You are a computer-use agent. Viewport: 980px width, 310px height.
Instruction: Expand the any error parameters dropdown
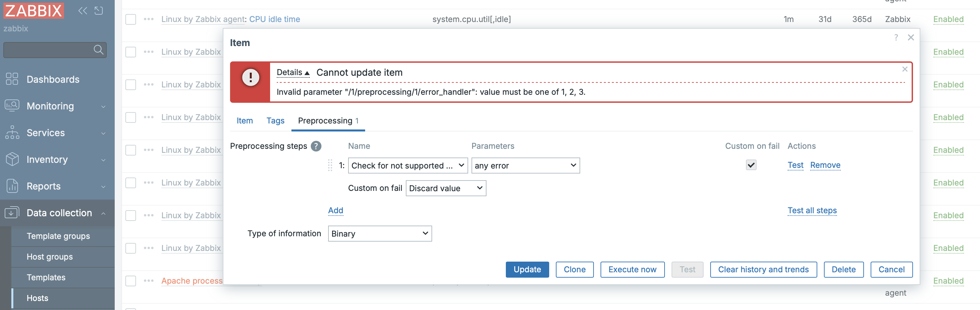(525, 166)
